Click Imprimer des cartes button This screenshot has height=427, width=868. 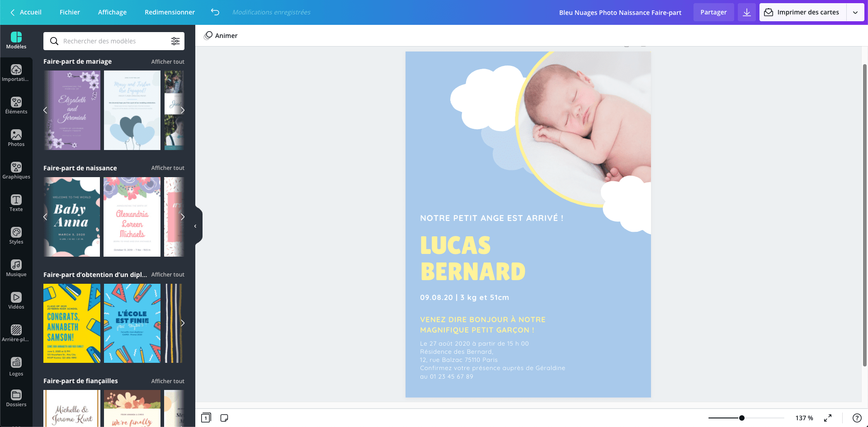tap(803, 12)
